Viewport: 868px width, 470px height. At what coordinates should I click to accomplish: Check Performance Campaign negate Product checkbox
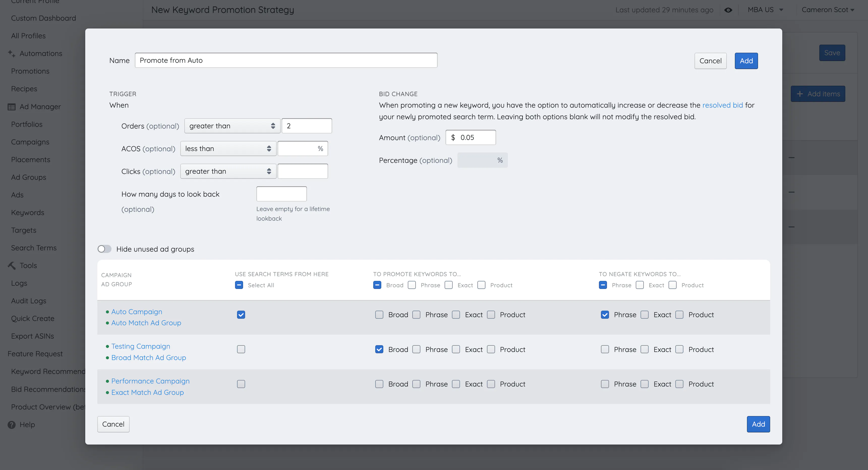[x=679, y=384]
